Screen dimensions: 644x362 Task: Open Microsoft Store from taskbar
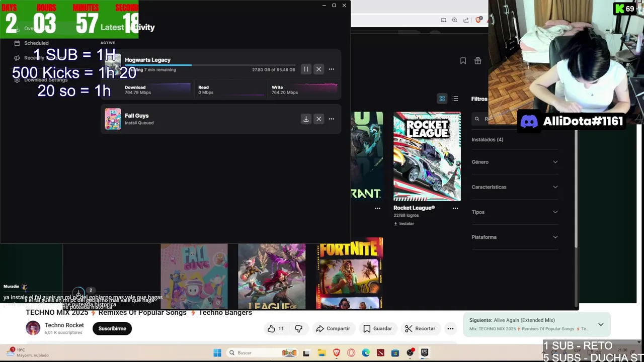tap(395, 353)
